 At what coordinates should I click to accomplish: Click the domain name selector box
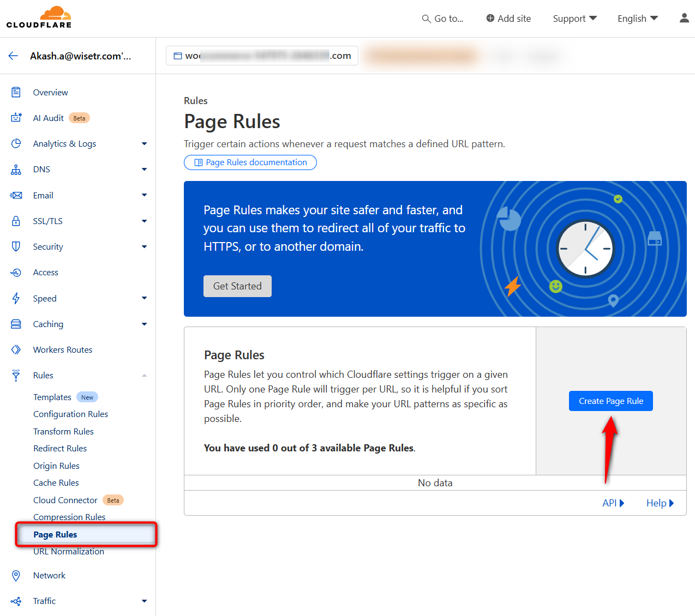pos(262,56)
